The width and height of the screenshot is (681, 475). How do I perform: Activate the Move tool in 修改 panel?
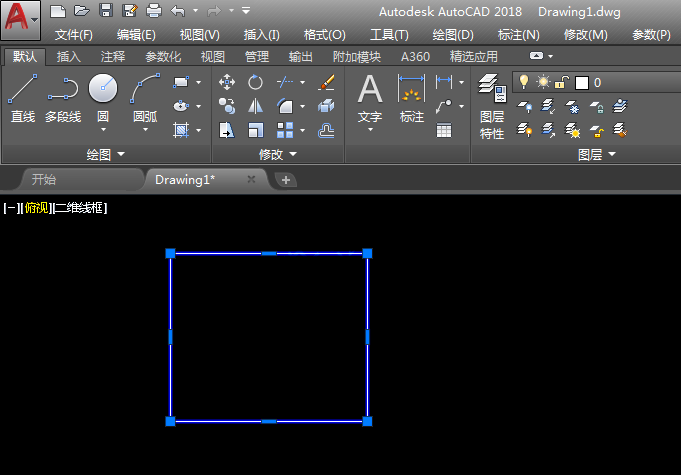227,82
